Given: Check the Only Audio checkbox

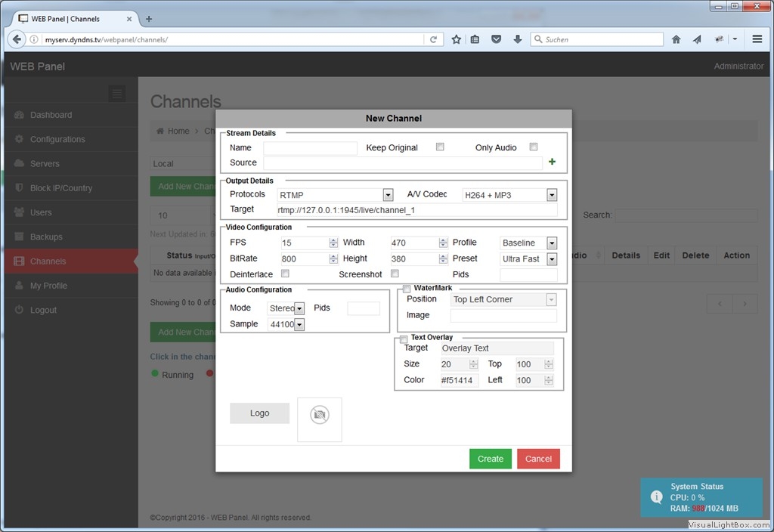Looking at the screenshot, I should (533, 147).
